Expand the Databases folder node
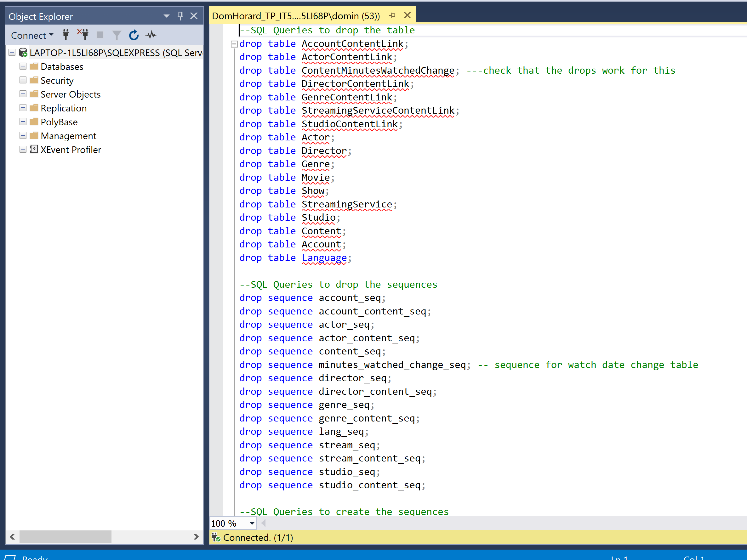 click(x=23, y=66)
